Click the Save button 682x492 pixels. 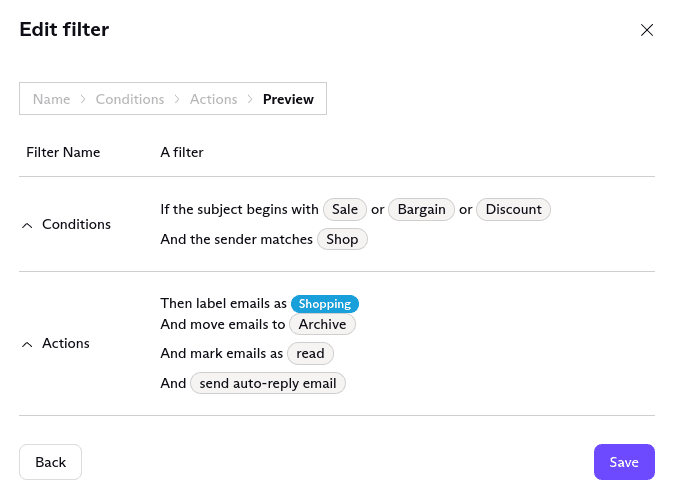[x=624, y=462]
